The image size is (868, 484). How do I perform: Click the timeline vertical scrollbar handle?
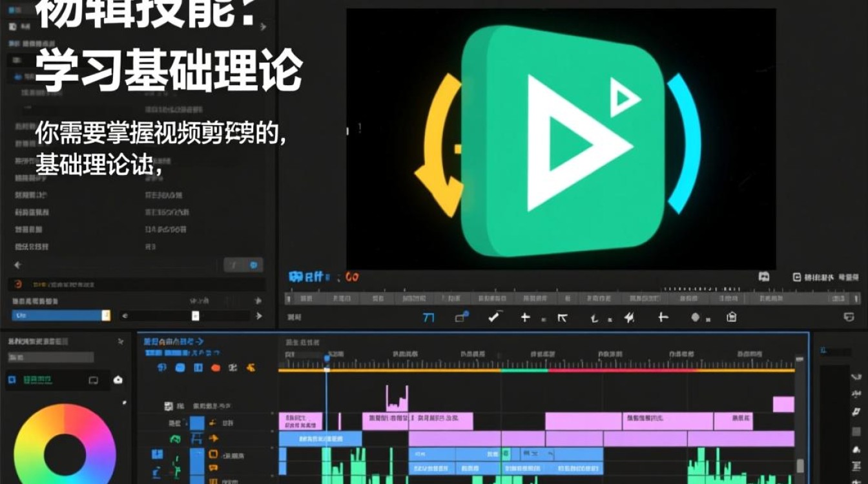tap(800, 465)
